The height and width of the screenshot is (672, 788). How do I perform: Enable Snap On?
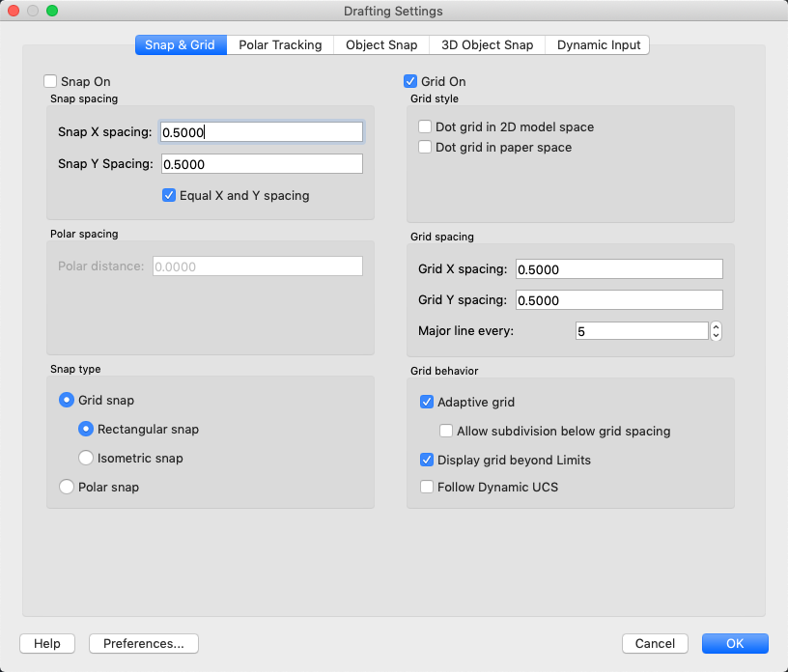[x=49, y=82]
